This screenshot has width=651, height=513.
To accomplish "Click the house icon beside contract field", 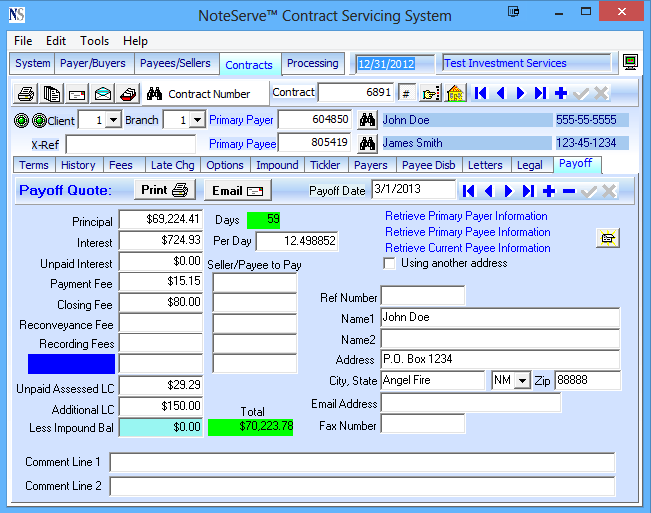I will tap(455, 93).
